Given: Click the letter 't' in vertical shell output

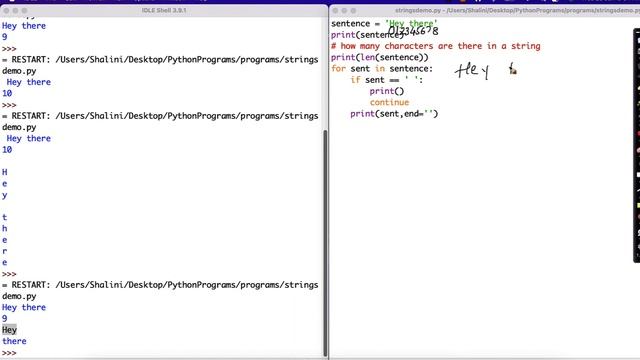Looking at the screenshot, I should 4,217.
